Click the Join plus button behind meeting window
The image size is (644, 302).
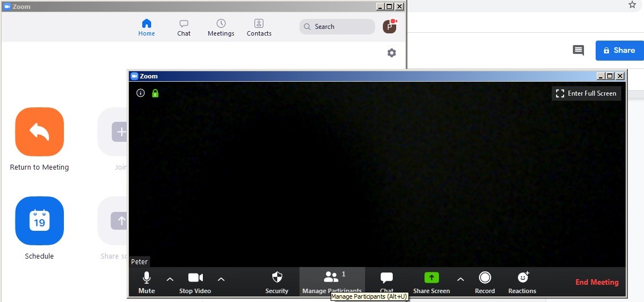(113, 131)
